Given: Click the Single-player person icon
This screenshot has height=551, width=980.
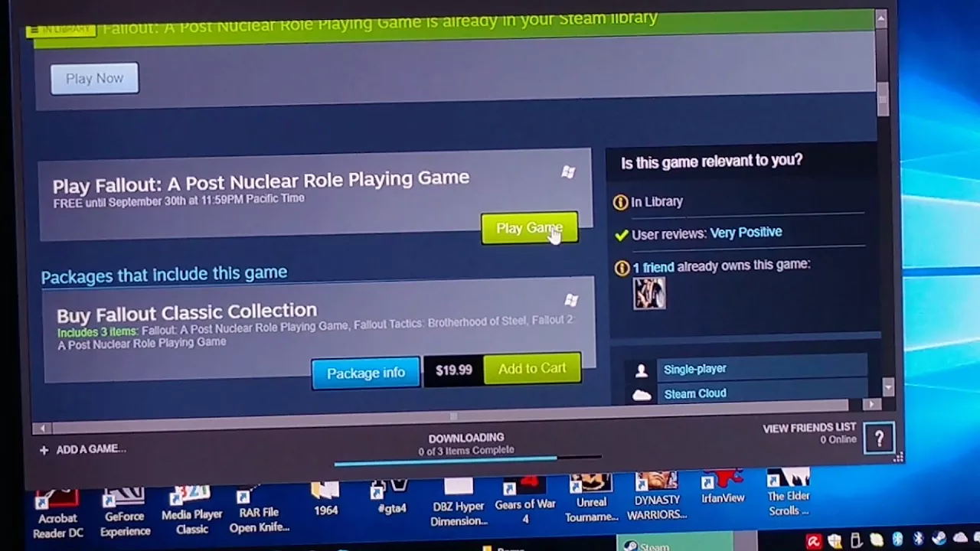Looking at the screenshot, I should coord(642,370).
